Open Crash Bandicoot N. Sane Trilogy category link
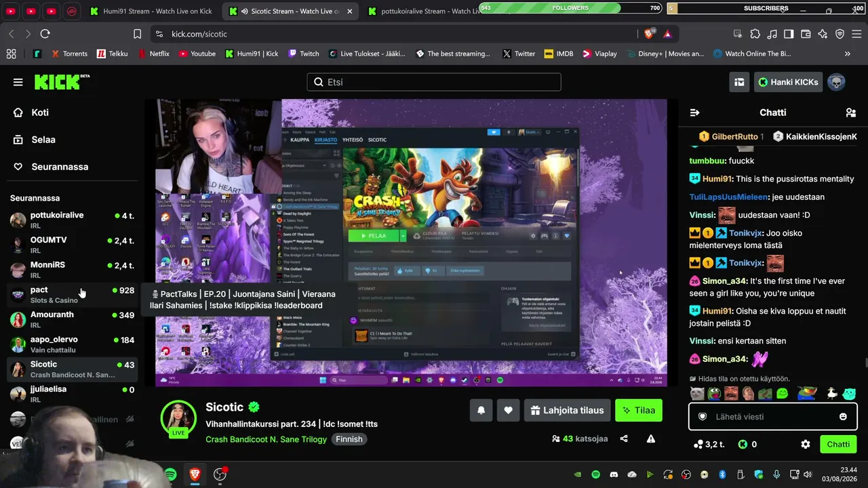The height and width of the screenshot is (488, 868). (x=267, y=439)
